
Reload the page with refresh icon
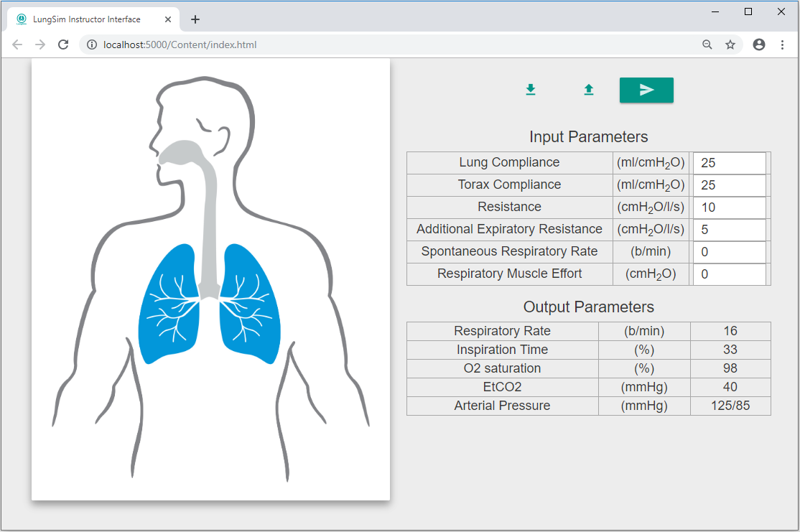click(x=63, y=45)
